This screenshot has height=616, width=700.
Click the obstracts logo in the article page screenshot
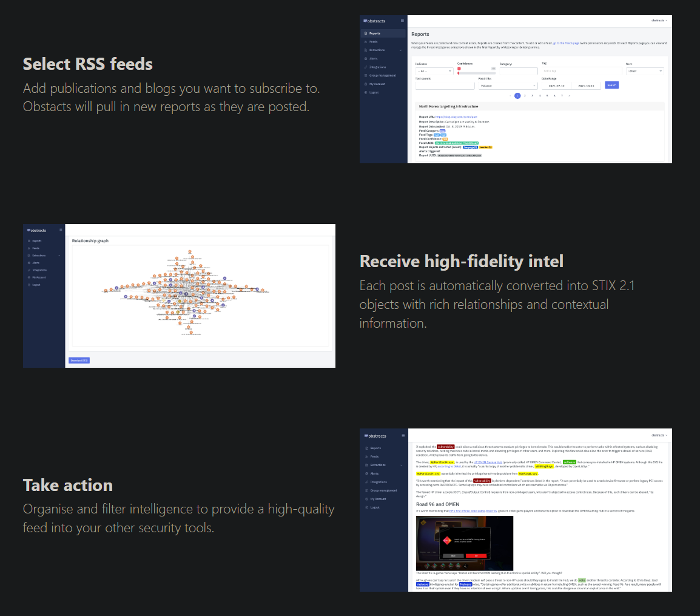(x=374, y=436)
